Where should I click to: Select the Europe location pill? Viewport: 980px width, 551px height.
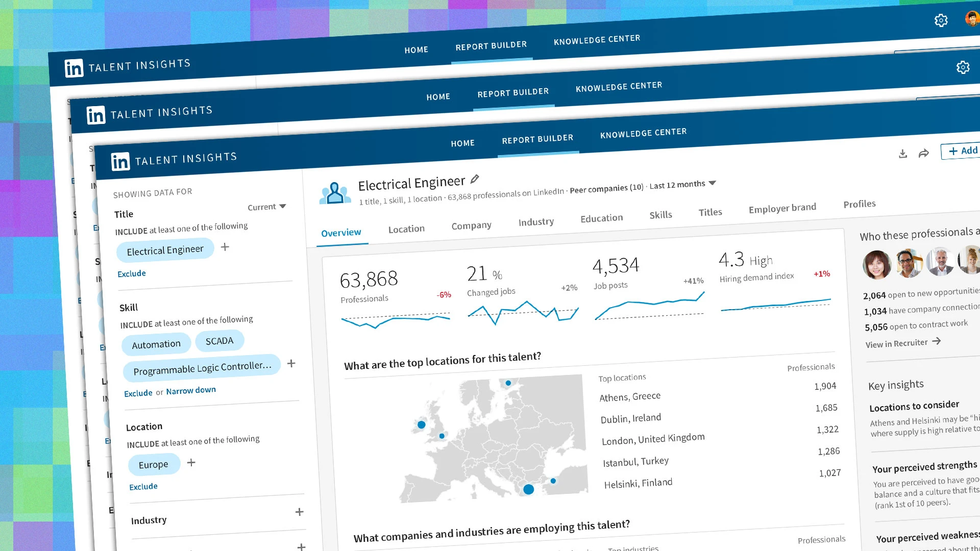154,464
